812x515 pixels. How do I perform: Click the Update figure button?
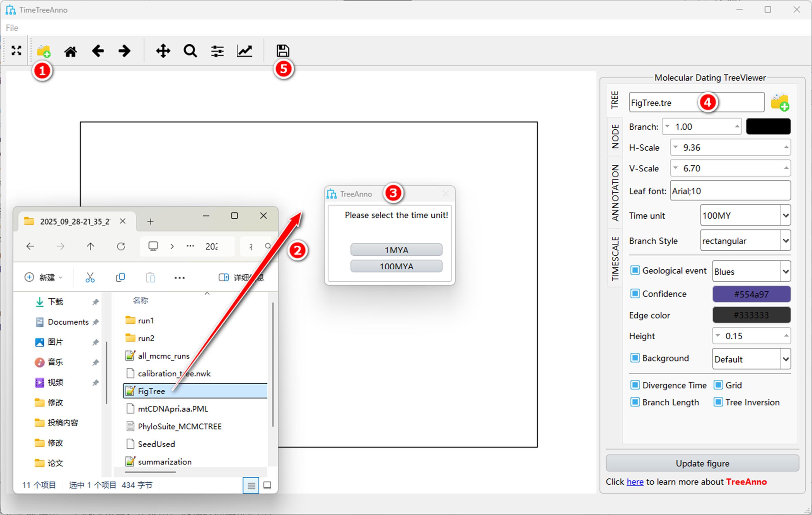coord(702,463)
